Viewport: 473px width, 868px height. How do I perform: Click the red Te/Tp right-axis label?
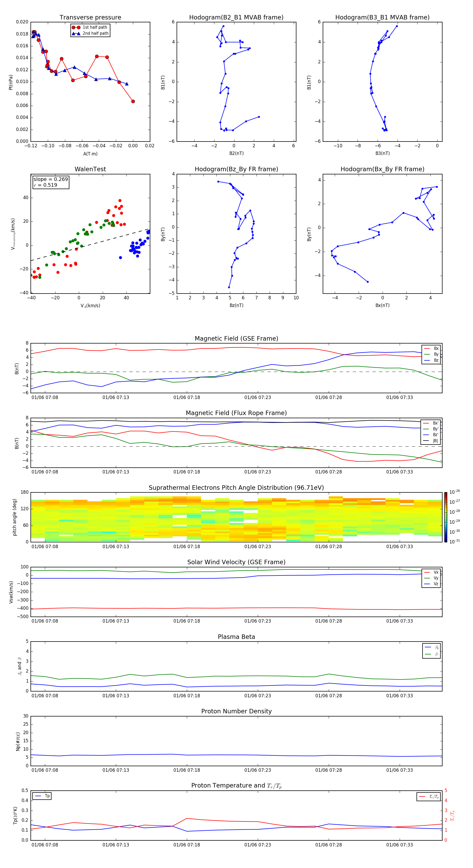(x=453, y=815)
